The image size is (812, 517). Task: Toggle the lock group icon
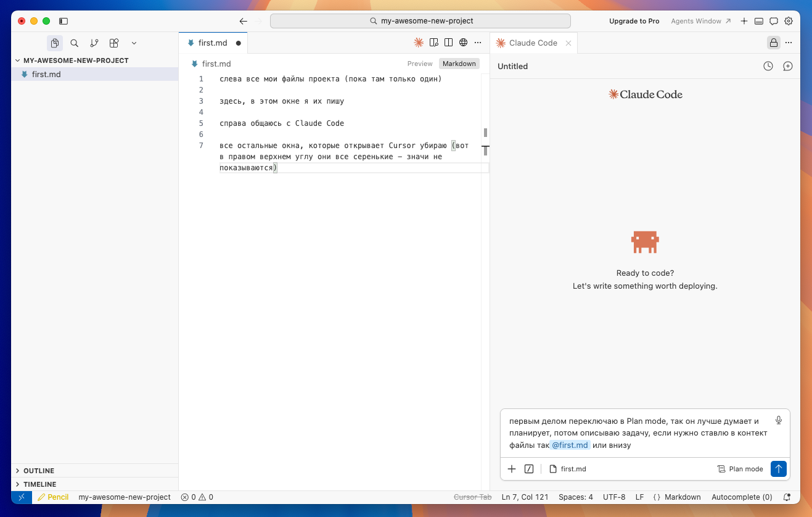pos(773,43)
